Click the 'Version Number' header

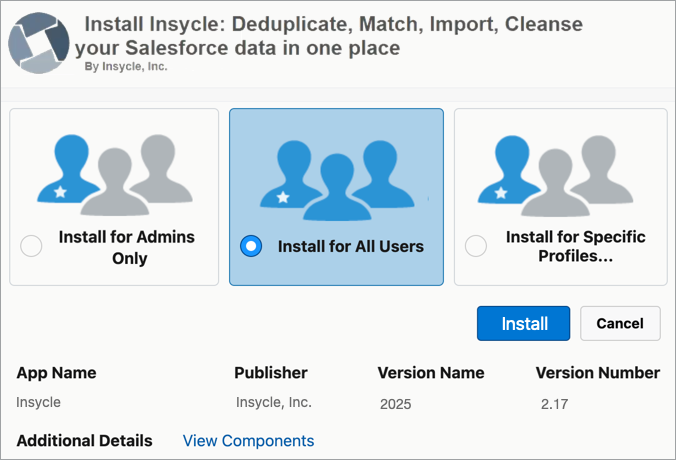coord(598,373)
